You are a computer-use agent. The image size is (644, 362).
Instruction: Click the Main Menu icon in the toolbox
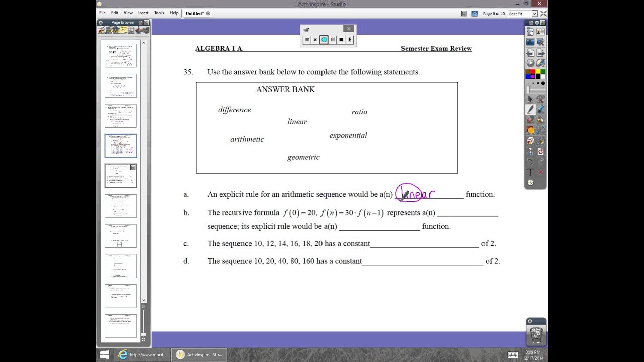click(x=530, y=31)
